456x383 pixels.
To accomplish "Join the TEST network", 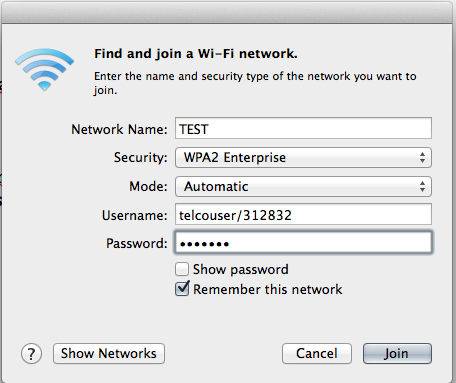I will point(397,353).
